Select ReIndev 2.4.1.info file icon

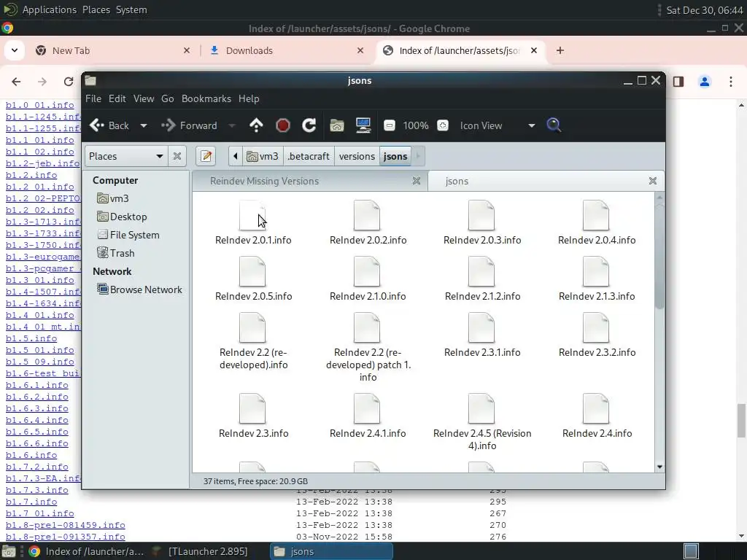(x=367, y=408)
